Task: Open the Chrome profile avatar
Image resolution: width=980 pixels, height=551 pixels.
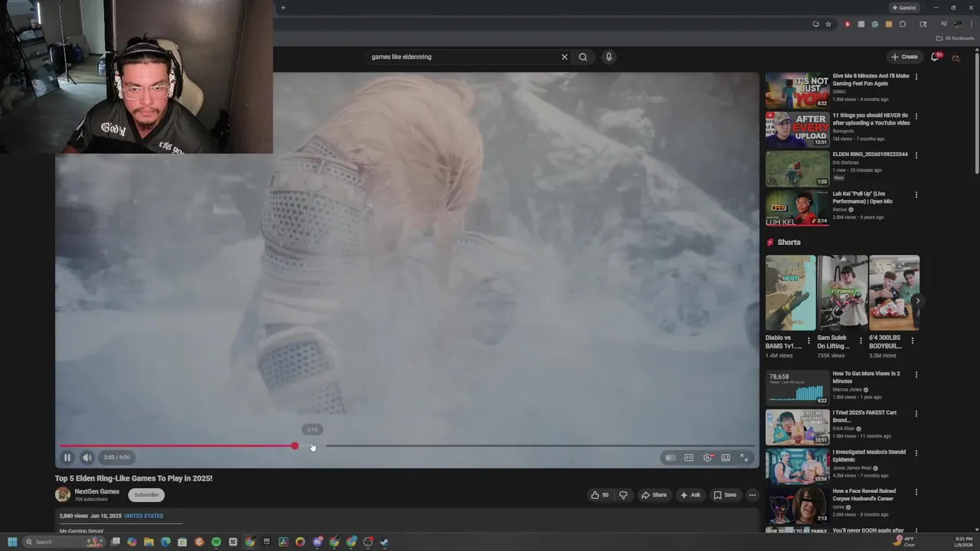Action: [957, 24]
